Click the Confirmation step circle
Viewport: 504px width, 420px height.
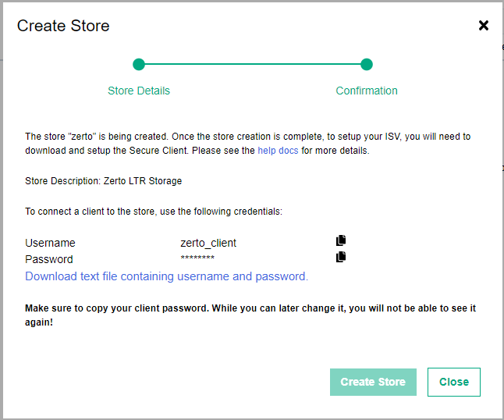coord(367,64)
